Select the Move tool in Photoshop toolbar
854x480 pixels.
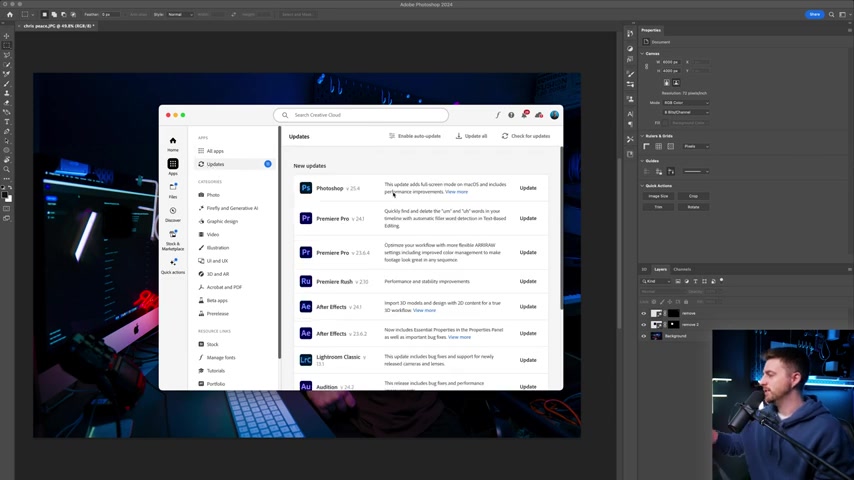[7, 36]
